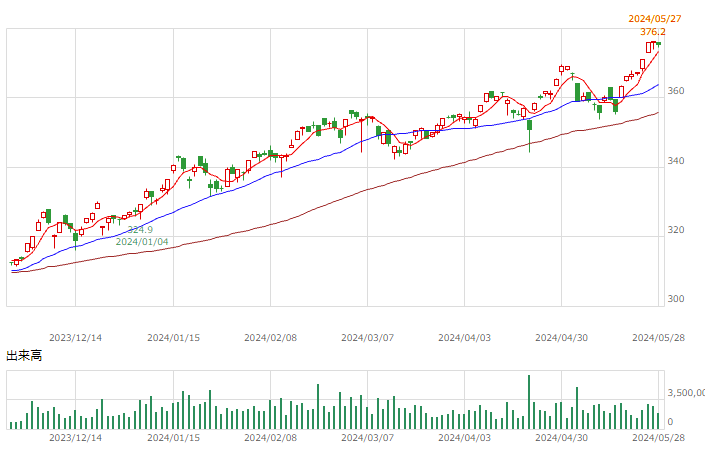
Task: Click the 0 volume axis label
Action: (670, 422)
